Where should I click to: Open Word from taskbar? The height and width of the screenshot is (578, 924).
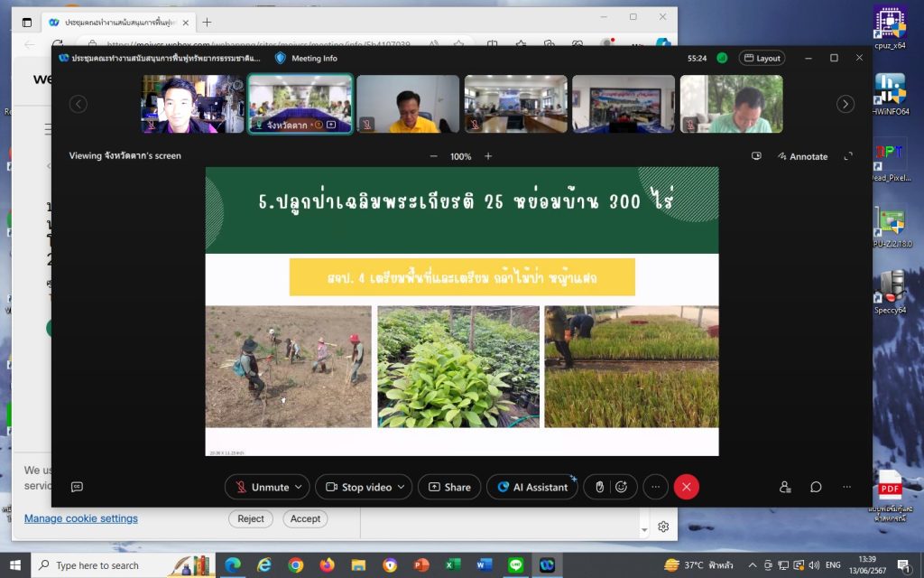tap(485, 565)
